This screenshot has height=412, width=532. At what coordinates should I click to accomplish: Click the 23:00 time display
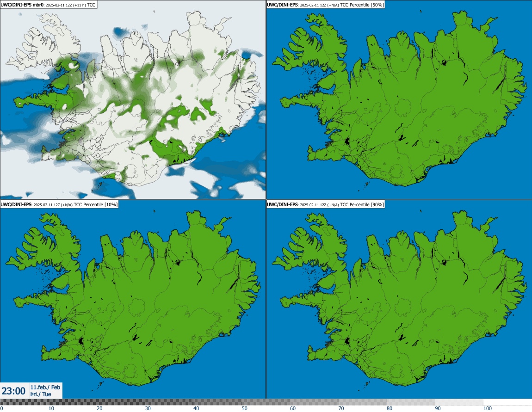(13, 391)
